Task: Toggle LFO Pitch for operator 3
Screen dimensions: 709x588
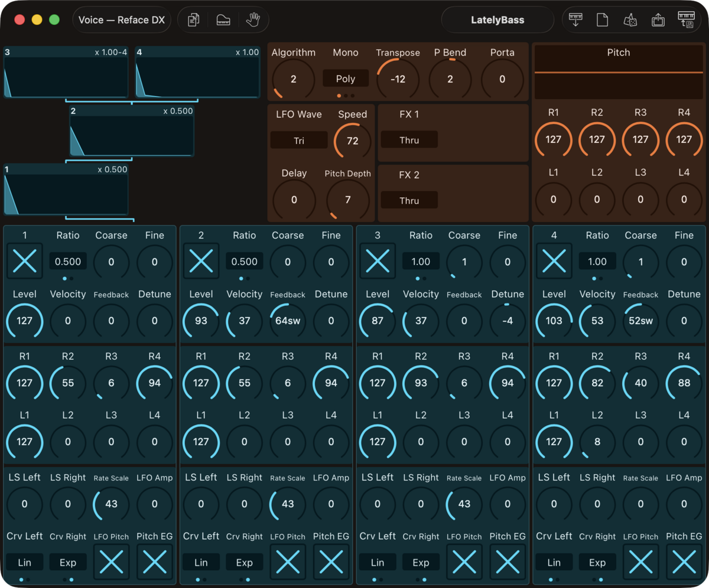Action: pos(464,562)
